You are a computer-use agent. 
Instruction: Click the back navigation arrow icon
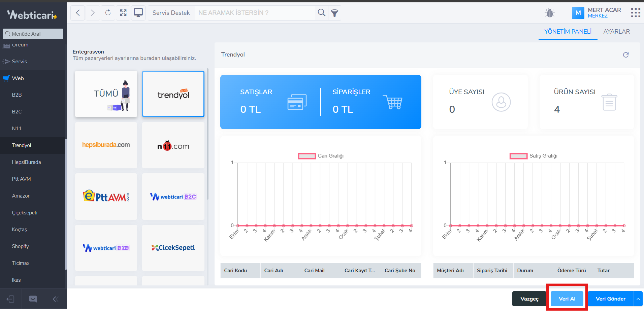[78, 13]
